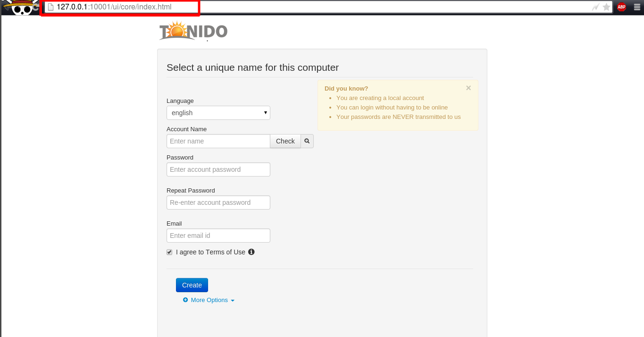Open the browser hamburger menu
Image resolution: width=644 pixels, height=337 pixels.
(x=636, y=7)
